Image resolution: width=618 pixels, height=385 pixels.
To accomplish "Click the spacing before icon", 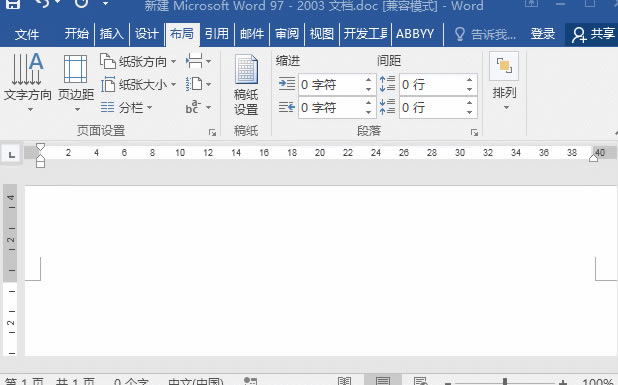I will pos(387,84).
